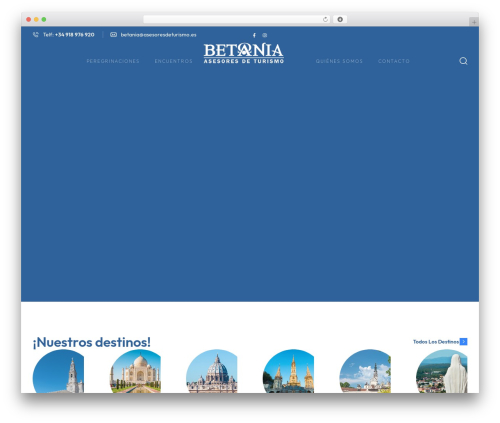Click the arrow icon beside Todos Los Destinos

point(463,342)
